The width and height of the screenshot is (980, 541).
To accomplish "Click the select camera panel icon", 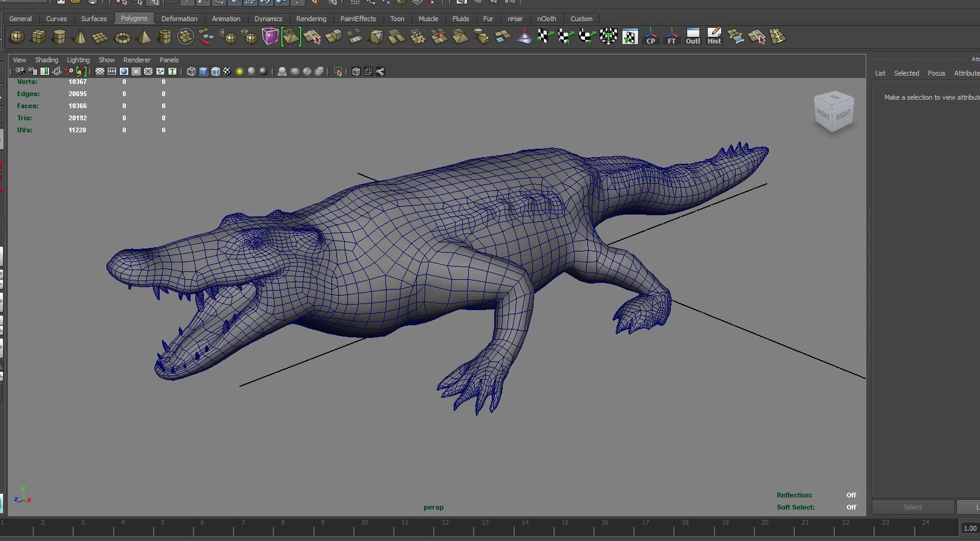I will click(x=20, y=71).
